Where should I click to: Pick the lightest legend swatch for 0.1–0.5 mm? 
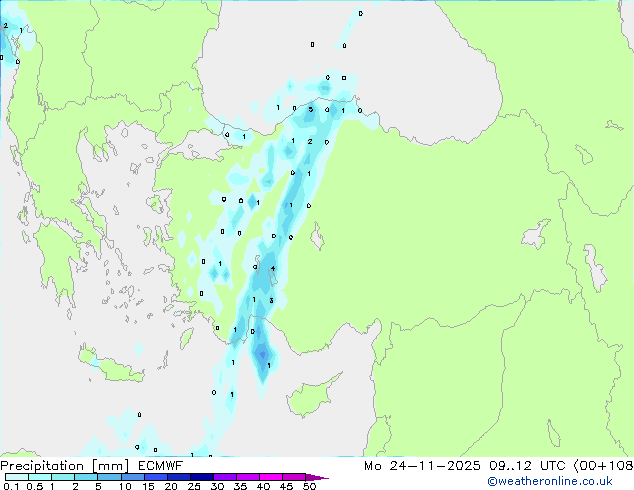pos(17,477)
